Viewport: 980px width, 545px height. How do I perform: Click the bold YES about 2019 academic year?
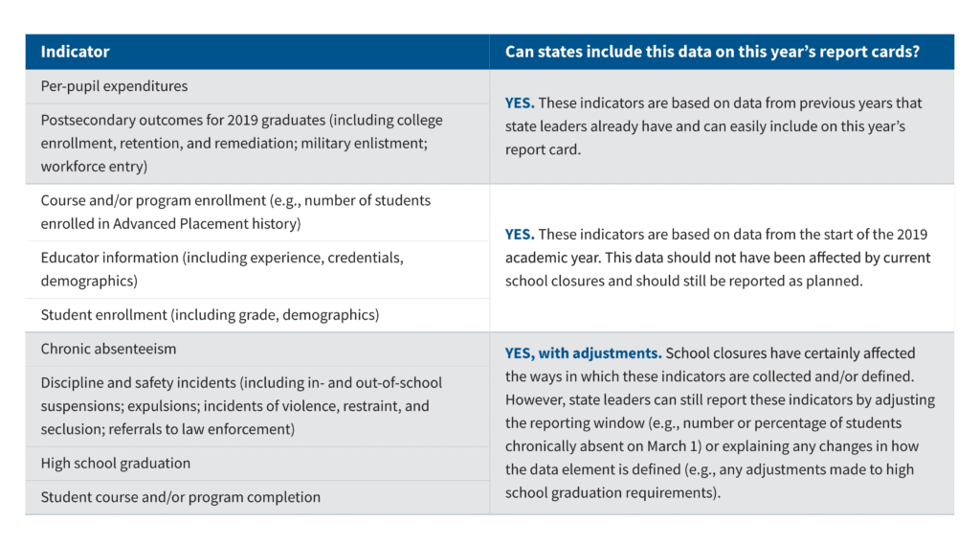[520, 235]
